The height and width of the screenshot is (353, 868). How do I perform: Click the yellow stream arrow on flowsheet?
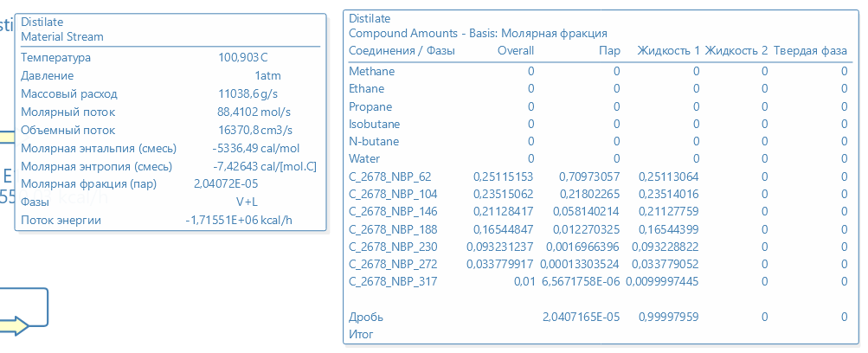(x=15, y=325)
